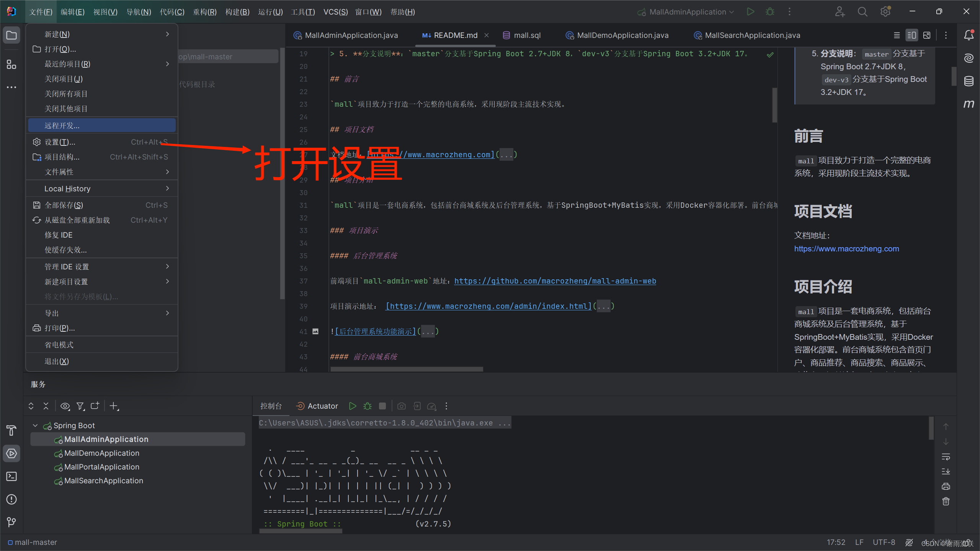The height and width of the screenshot is (551, 980).
Task: Open the Database tool window icon
Action: coord(969,81)
